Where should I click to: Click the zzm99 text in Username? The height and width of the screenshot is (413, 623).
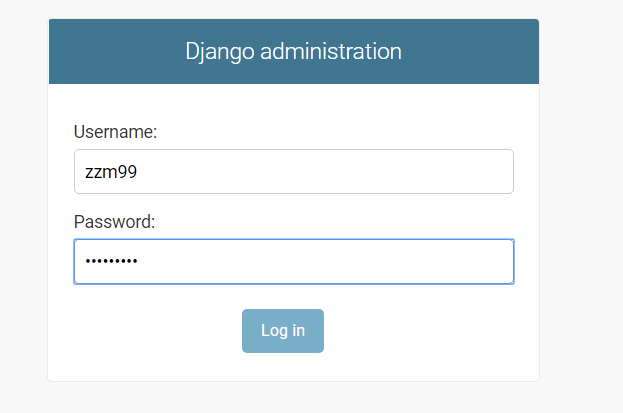point(111,172)
